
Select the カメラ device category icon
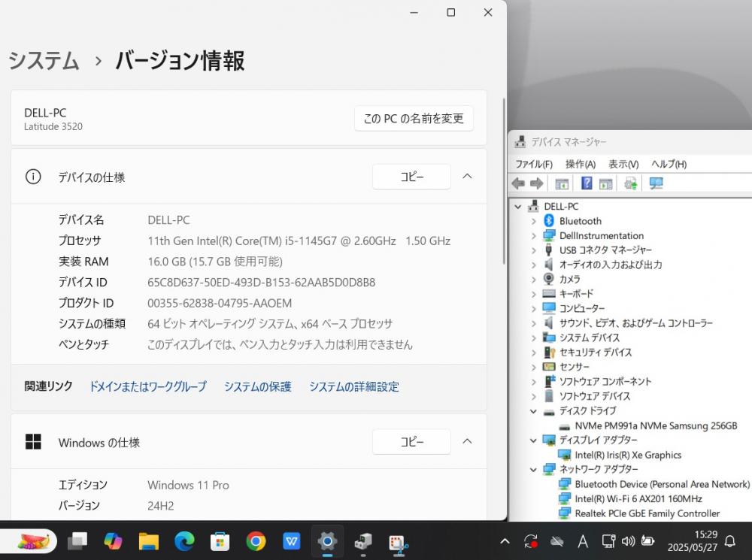[549, 279]
